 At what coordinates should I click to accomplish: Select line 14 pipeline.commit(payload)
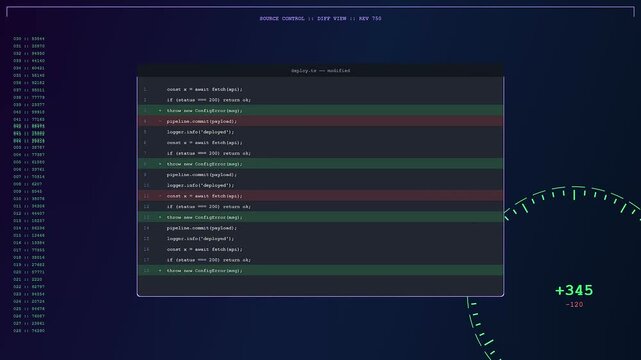[x=320, y=228]
